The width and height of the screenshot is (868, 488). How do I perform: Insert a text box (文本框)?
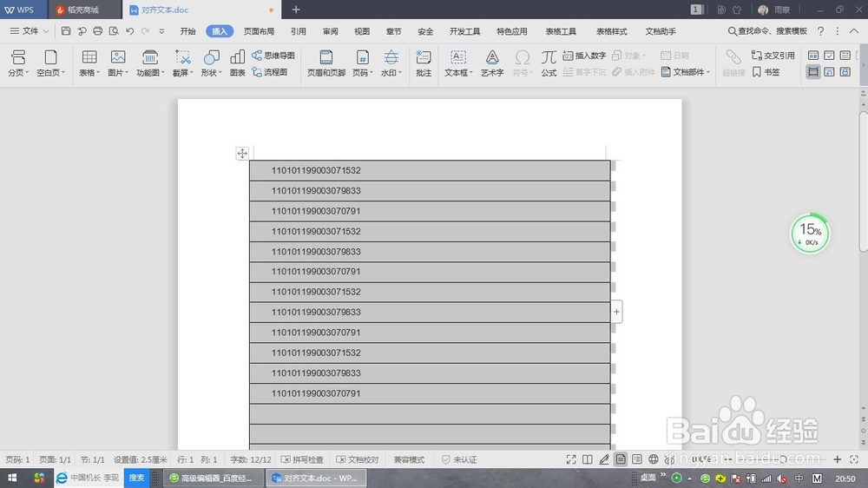point(458,63)
